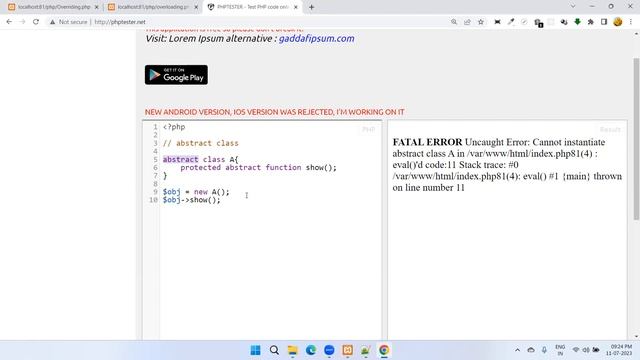Reload the phptester.net page

(36, 22)
